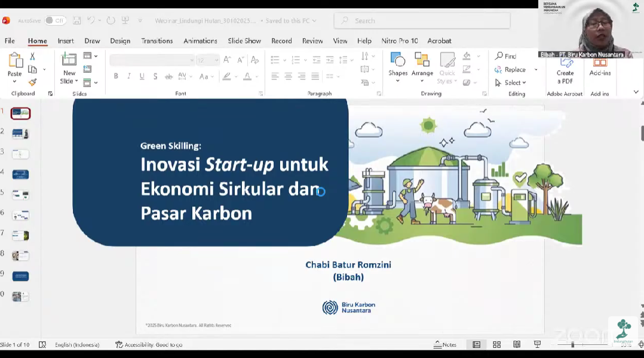
Task: Apply text shadow icon
Action: [x=155, y=76]
